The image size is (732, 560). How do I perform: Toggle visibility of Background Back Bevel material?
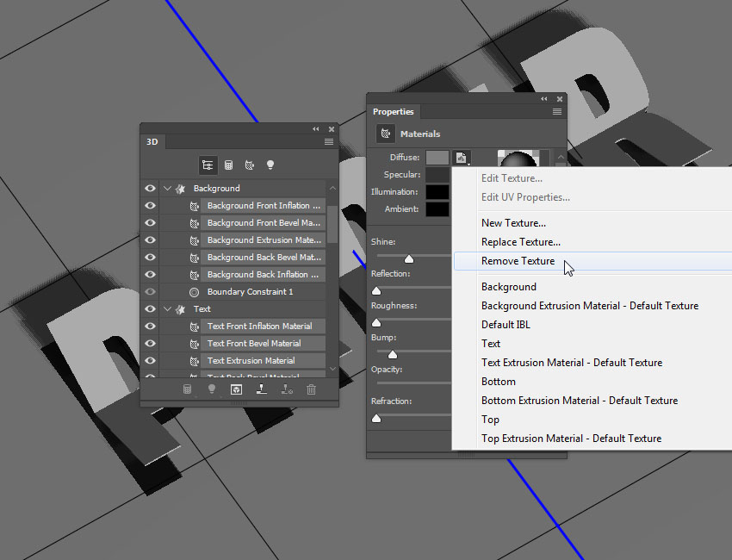click(x=150, y=258)
